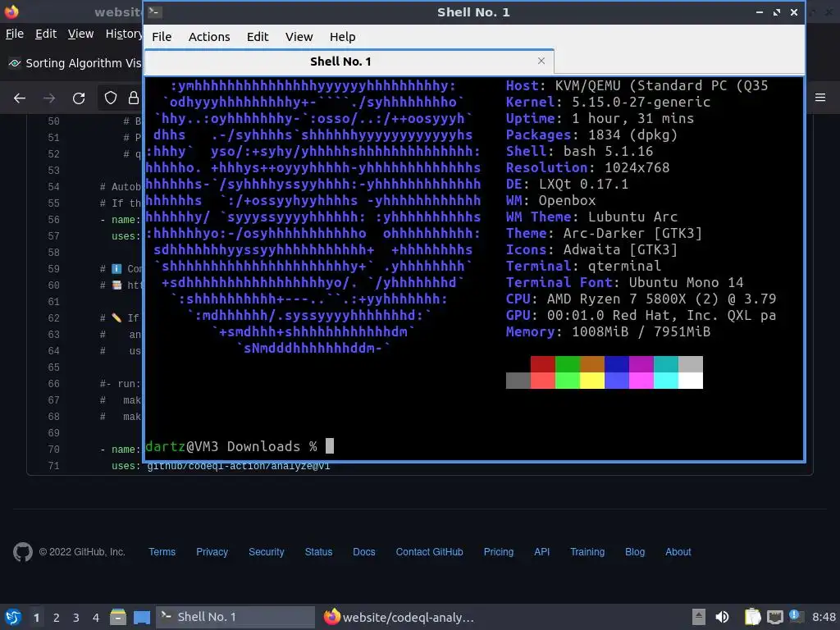Viewport: 840px width, 630px height.
Task: Click the cyan bright color block in neofetch
Action: coord(666,381)
